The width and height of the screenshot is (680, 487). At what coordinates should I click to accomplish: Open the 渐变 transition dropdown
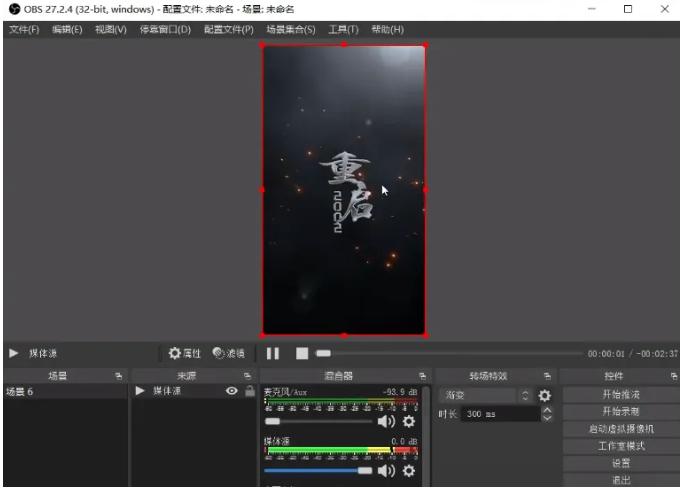click(x=486, y=395)
